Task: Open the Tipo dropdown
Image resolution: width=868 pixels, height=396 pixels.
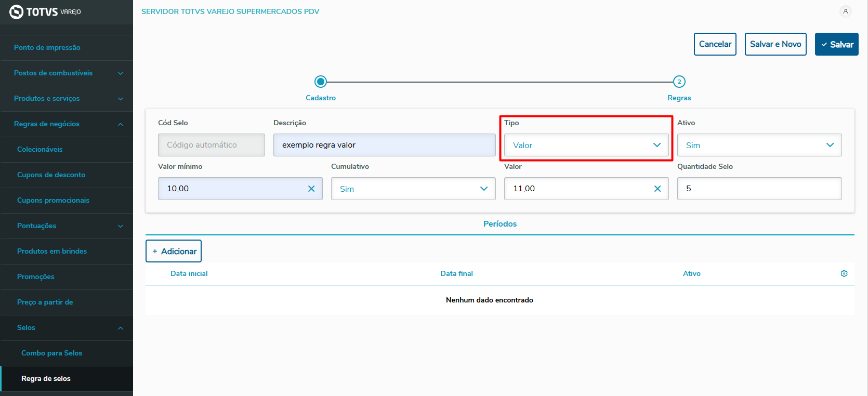Action: [586, 145]
